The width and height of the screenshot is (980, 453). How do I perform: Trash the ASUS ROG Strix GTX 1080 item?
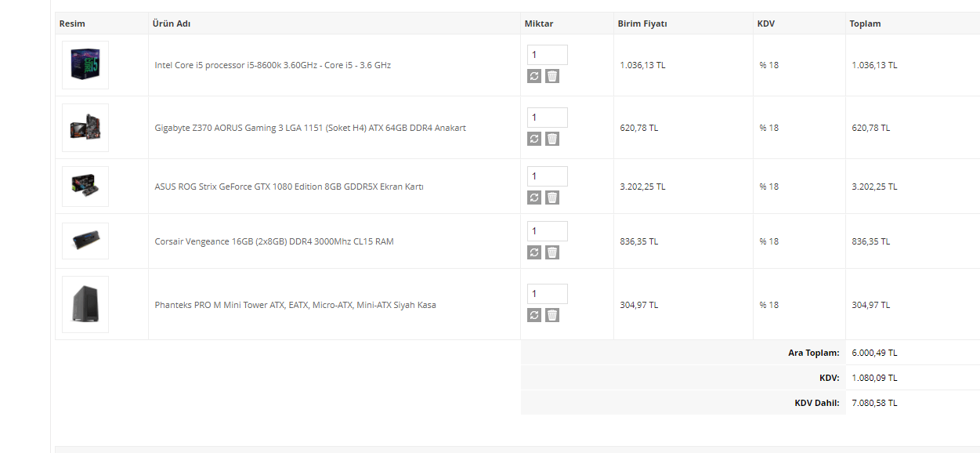(552, 198)
